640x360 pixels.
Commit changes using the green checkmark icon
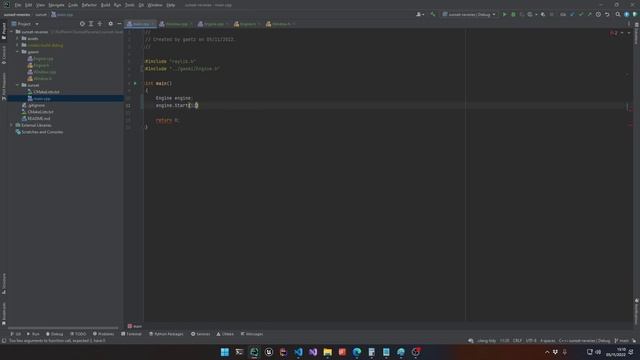pos(581,14)
